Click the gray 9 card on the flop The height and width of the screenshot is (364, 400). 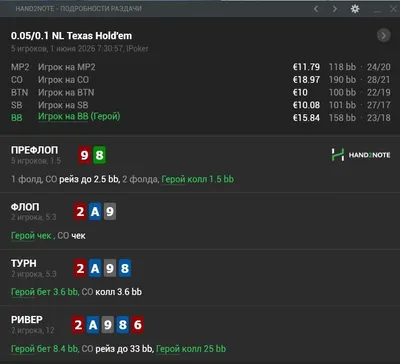(110, 212)
